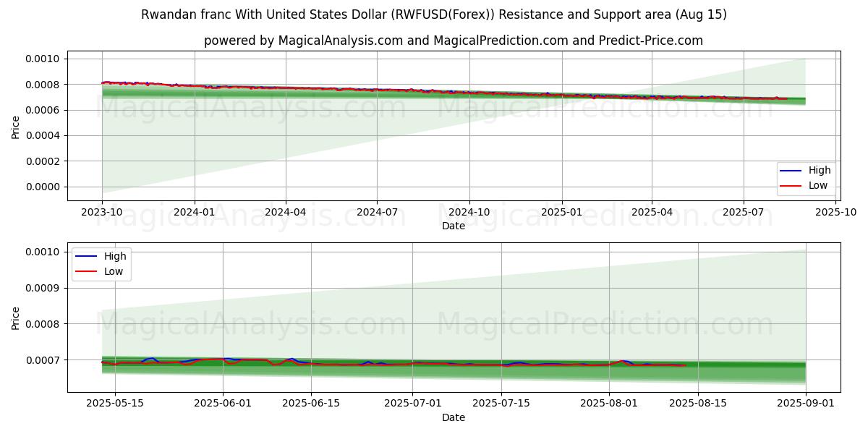The height and width of the screenshot is (434, 868).
Task: Select the 2024-04 date tick label
Action: (286, 212)
